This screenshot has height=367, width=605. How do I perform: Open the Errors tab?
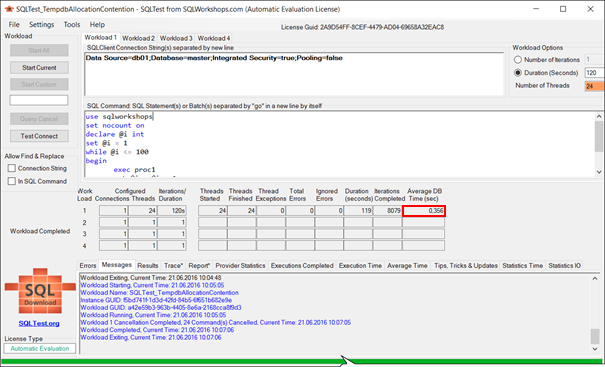88,266
